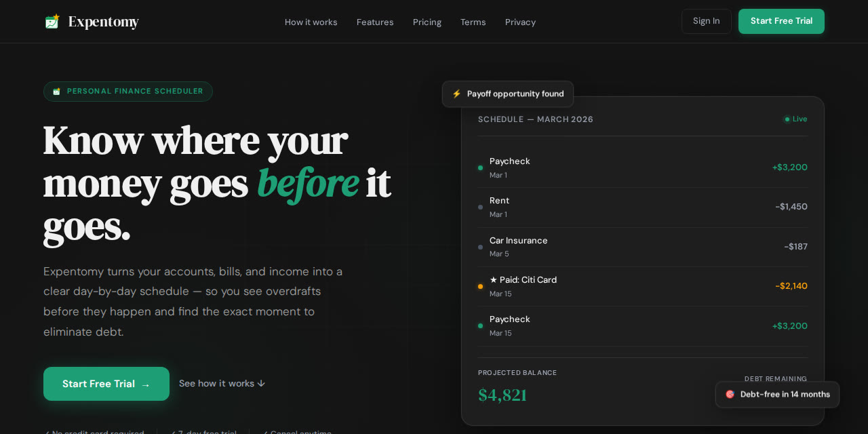Click the Projected Balance label
868x434 pixels.
517,373
